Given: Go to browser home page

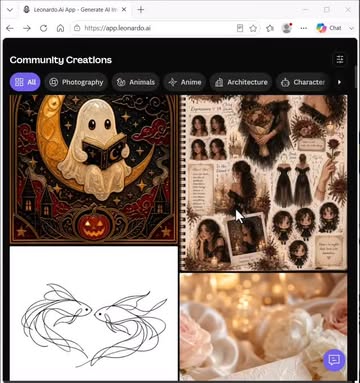Looking at the screenshot, I should pyautogui.click(x=60, y=28).
